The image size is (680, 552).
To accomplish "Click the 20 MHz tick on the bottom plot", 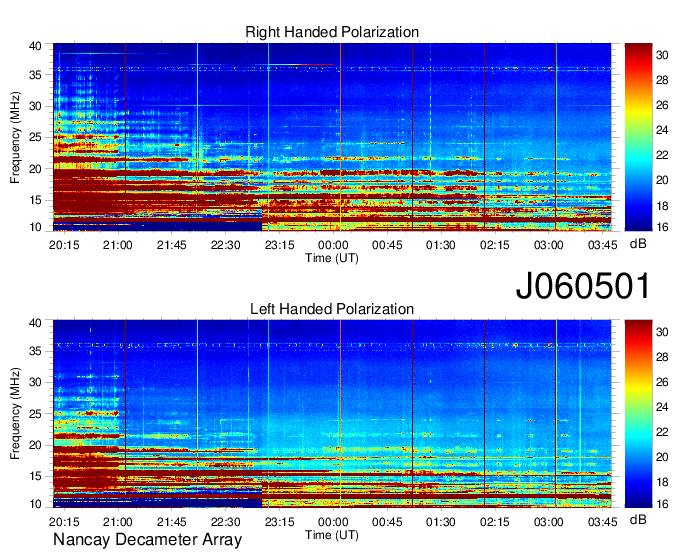I will [35, 446].
